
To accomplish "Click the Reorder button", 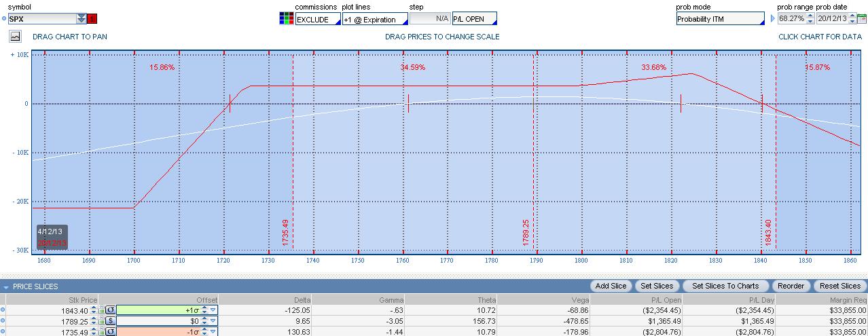I will point(791,286).
